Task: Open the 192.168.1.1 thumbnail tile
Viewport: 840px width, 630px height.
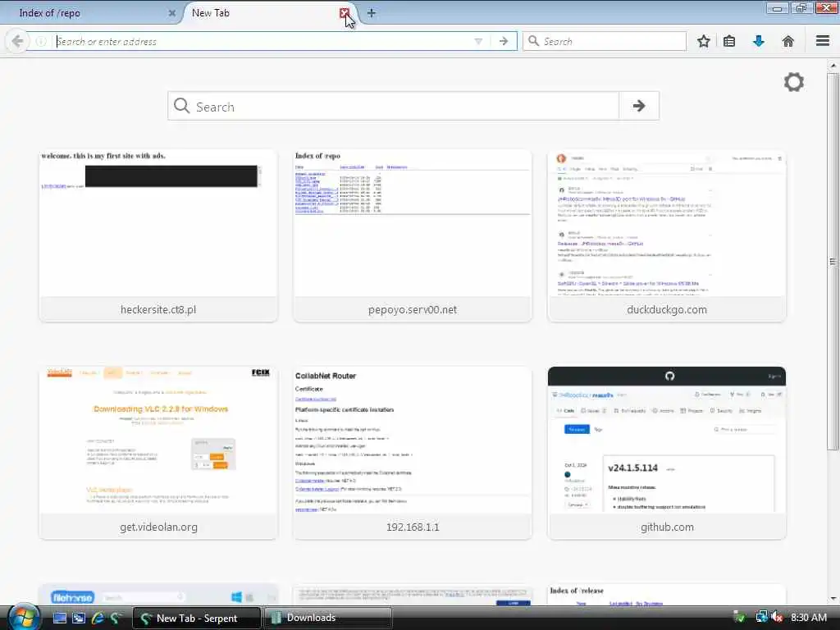Action: click(413, 453)
